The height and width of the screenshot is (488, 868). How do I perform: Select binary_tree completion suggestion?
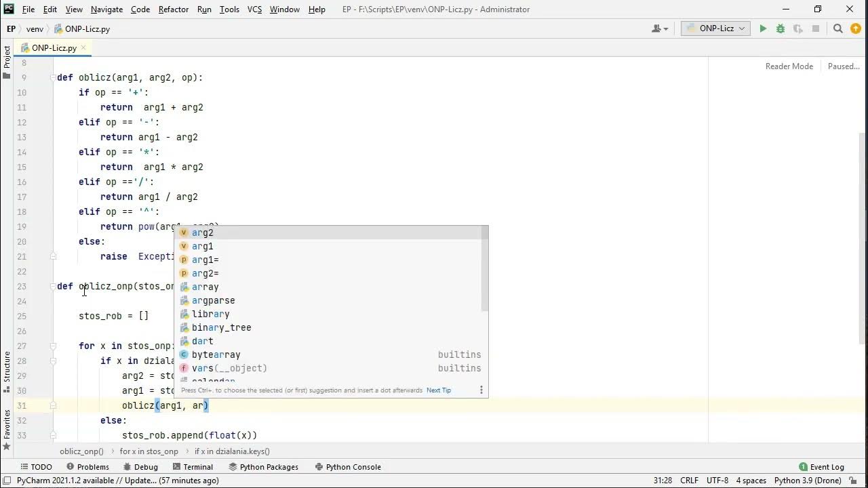coord(330,327)
